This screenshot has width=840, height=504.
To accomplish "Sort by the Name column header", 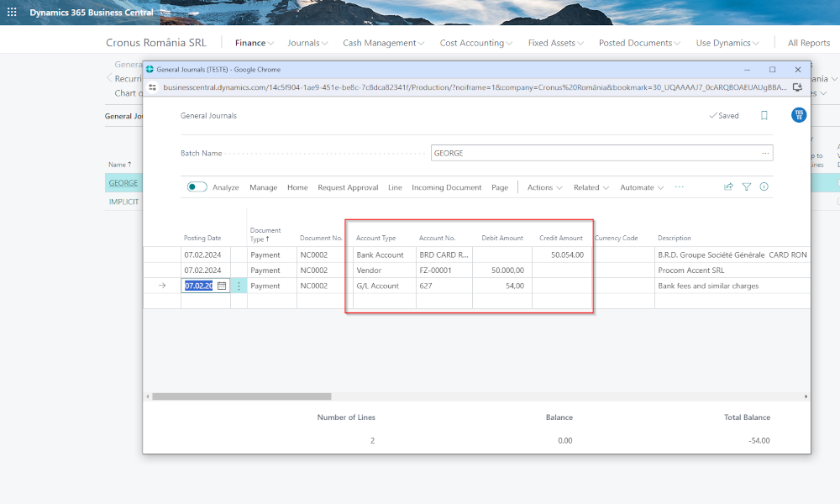I will click(119, 165).
